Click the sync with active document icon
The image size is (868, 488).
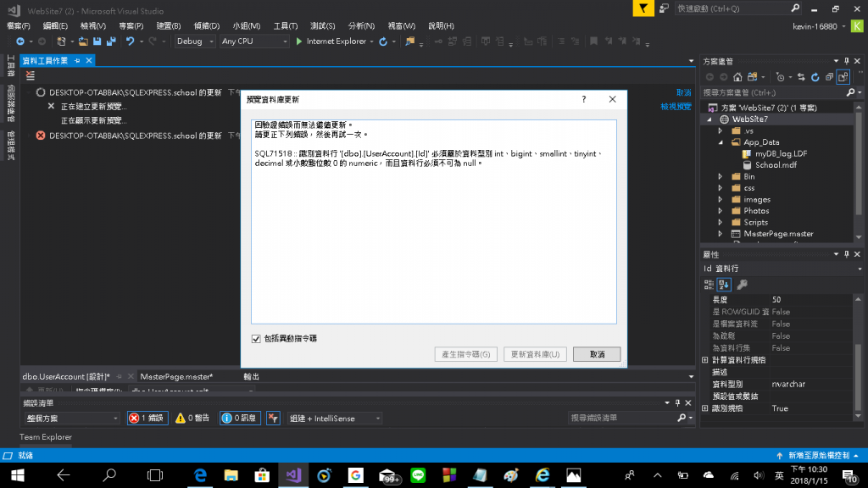coord(801,77)
